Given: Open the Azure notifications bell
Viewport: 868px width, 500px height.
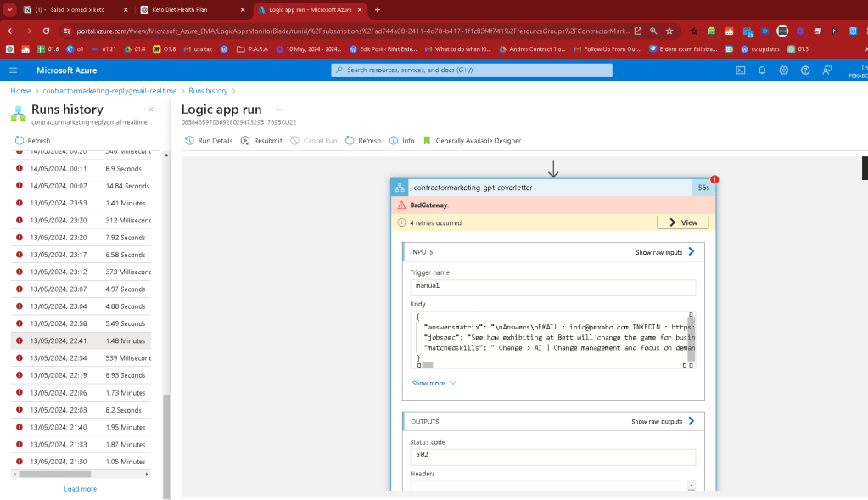Looking at the screenshot, I should (762, 70).
